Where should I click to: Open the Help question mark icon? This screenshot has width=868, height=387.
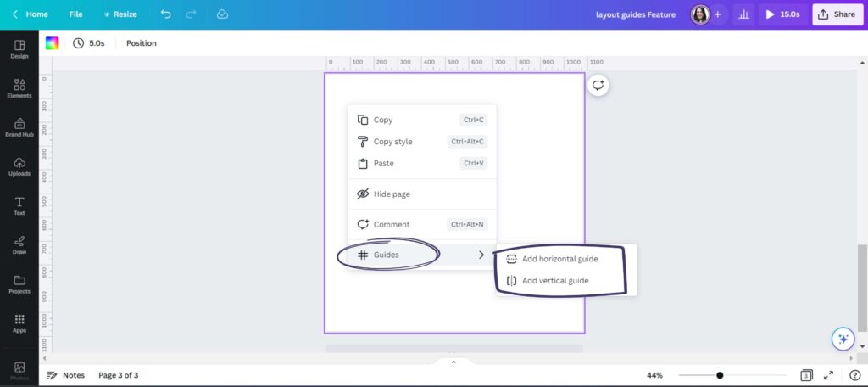pos(854,375)
